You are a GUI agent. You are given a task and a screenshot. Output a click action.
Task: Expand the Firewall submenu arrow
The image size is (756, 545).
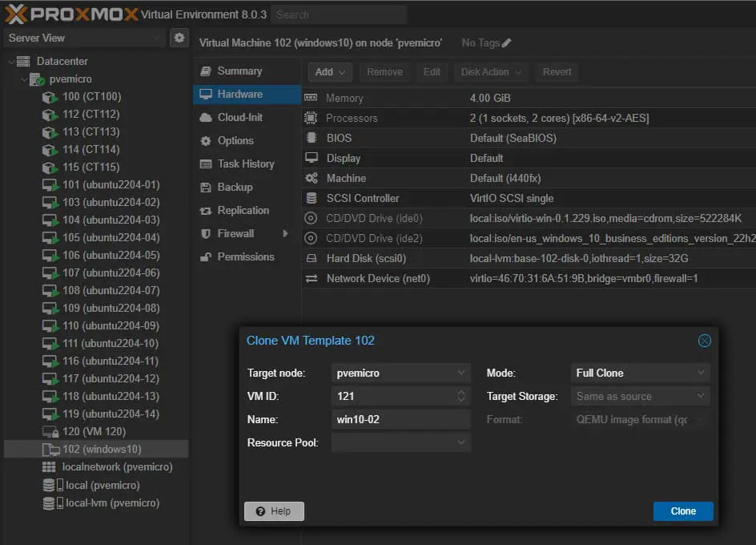click(285, 233)
